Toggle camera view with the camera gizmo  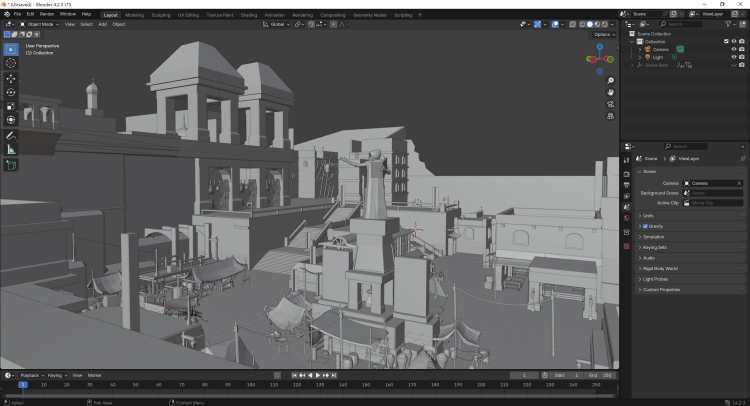(x=610, y=104)
